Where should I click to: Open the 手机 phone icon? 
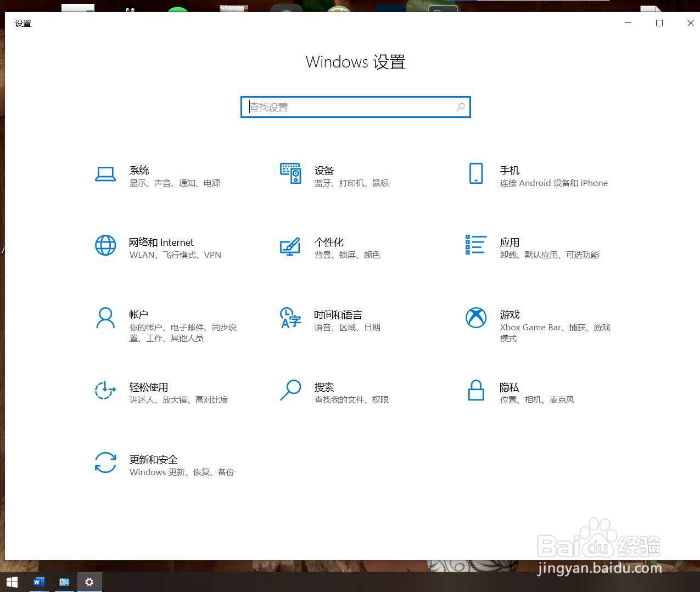(x=476, y=173)
